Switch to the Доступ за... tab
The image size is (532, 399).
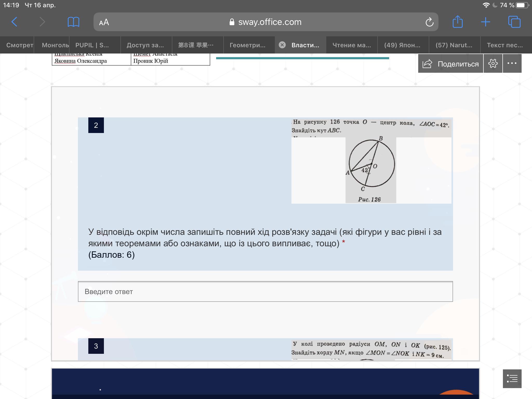[x=145, y=45]
